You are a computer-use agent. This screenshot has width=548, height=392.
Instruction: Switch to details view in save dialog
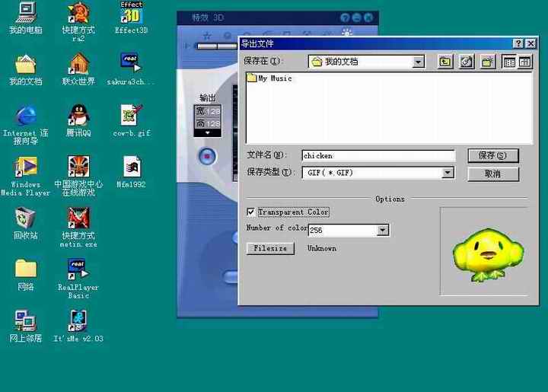tap(524, 62)
